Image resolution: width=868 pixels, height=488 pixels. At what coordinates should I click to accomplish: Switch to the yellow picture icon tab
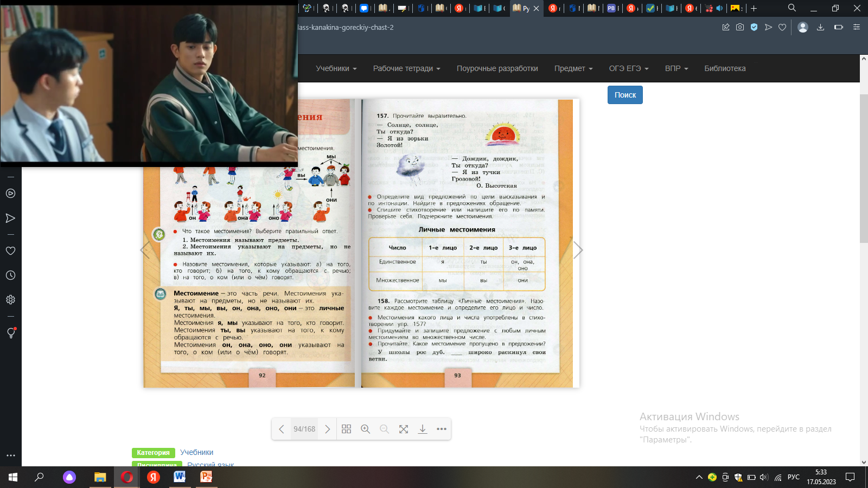(x=735, y=8)
